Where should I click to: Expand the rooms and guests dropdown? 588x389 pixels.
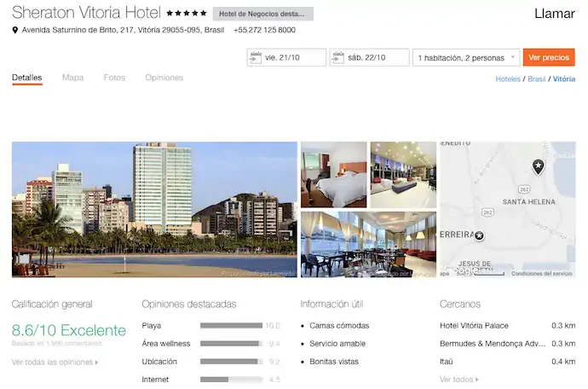click(x=466, y=57)
